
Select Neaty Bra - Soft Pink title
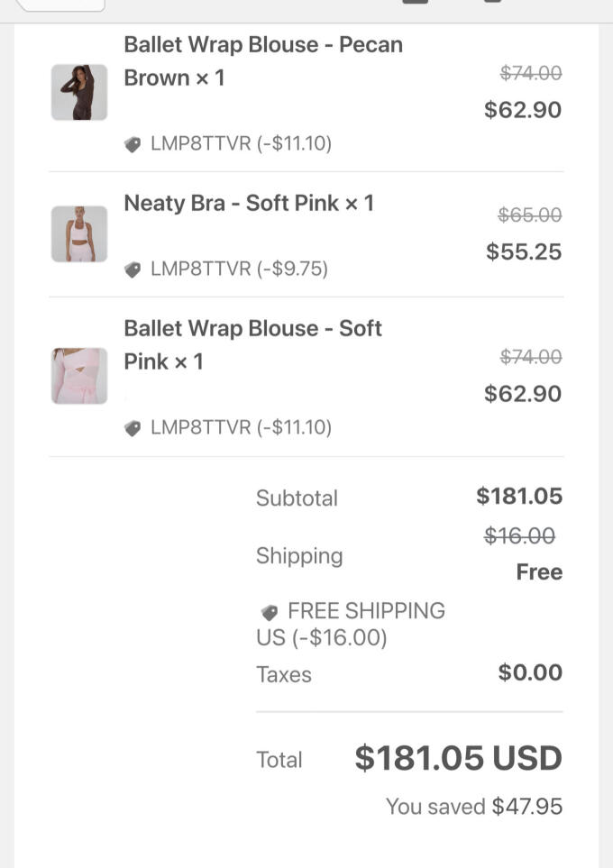coord(248,203)
